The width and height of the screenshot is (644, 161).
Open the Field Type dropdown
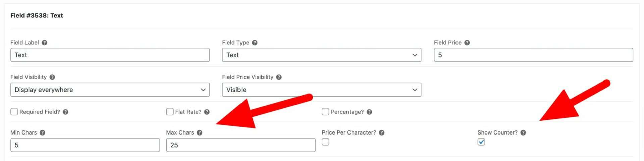pyautogui.click(x=322, y=55)
